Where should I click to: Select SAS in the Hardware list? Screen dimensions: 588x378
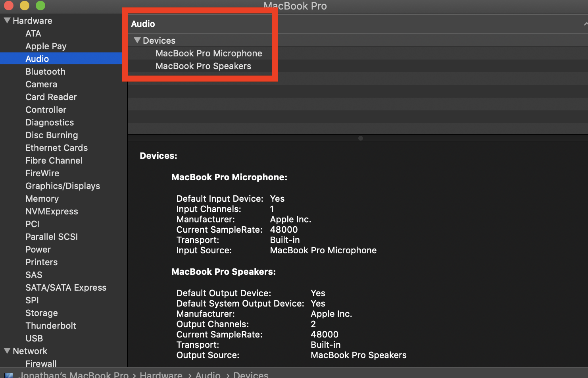click(34, 275)
